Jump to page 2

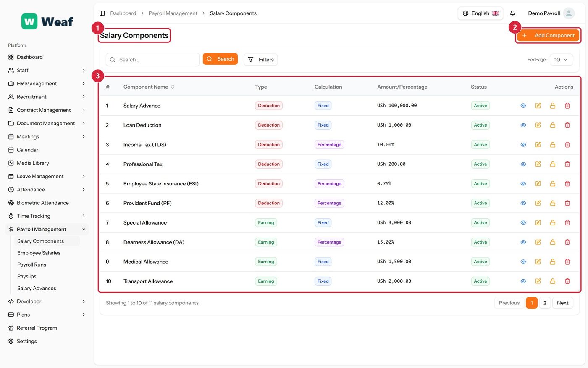(x=545, y=303)
